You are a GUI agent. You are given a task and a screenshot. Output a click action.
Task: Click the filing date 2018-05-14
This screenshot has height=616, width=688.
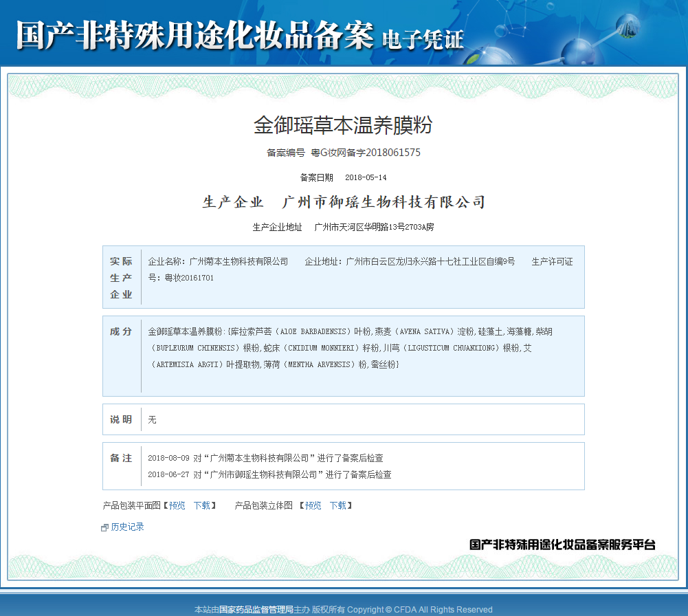[366, 177]
